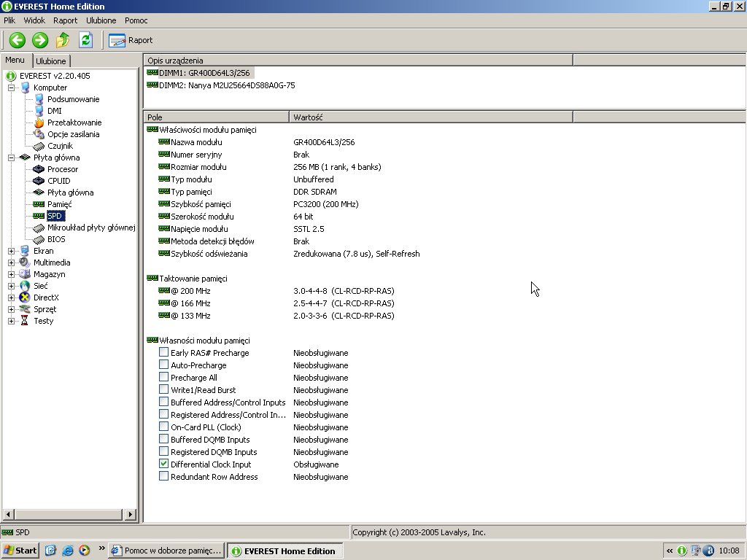The image size is (747, 560).
Task: Open Opcje zasilania power icon item
Action: [x=39, y=134]
